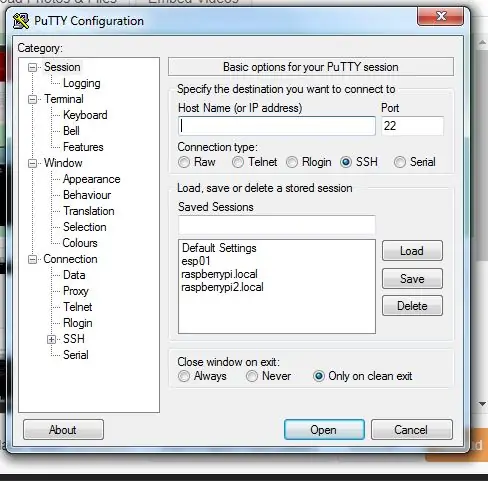Image resolution: width=488 pixels, height=481 pixels.
Task: Select the SSH connection type radio button
Action: tap(346, 162)
